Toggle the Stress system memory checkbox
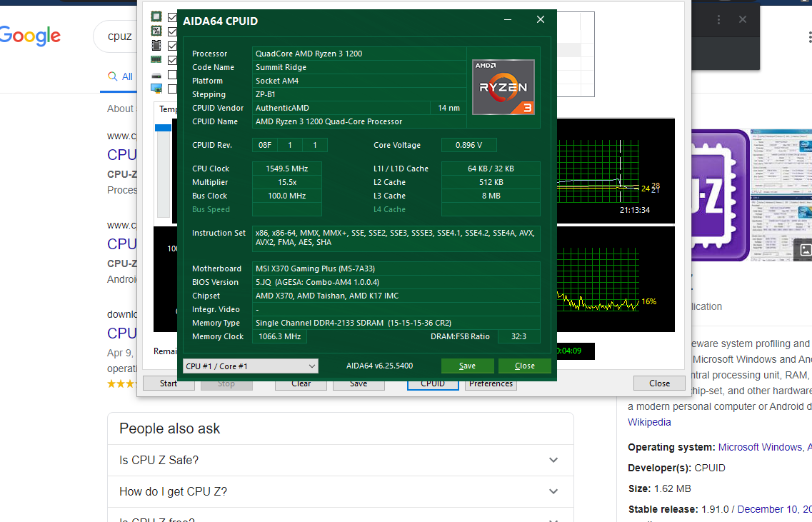The height and width of the screenshot is (522, 812). 172,60
